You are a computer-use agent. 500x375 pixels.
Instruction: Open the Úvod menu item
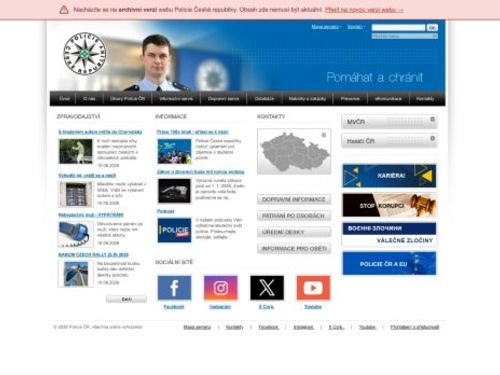point(64,99)
